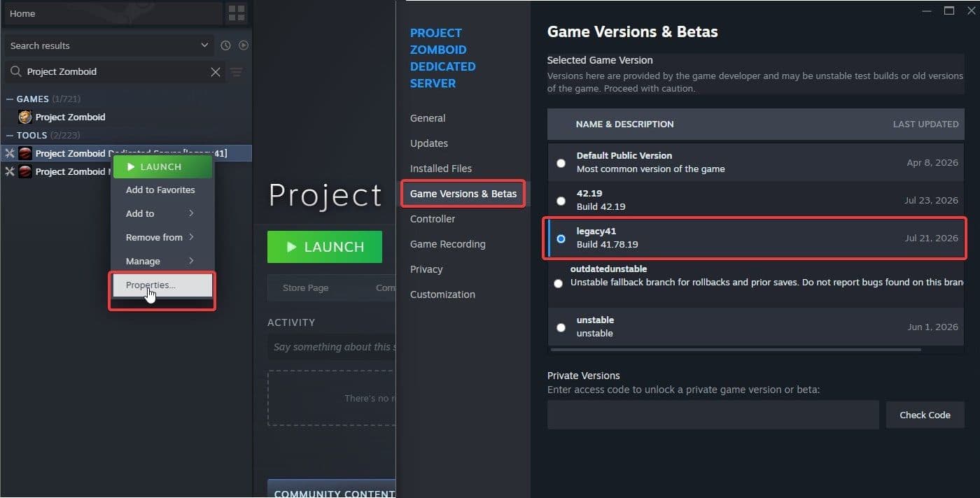Collapse the GAMES category
This screenshot has height=498, width=980.
tap(10, 99)
